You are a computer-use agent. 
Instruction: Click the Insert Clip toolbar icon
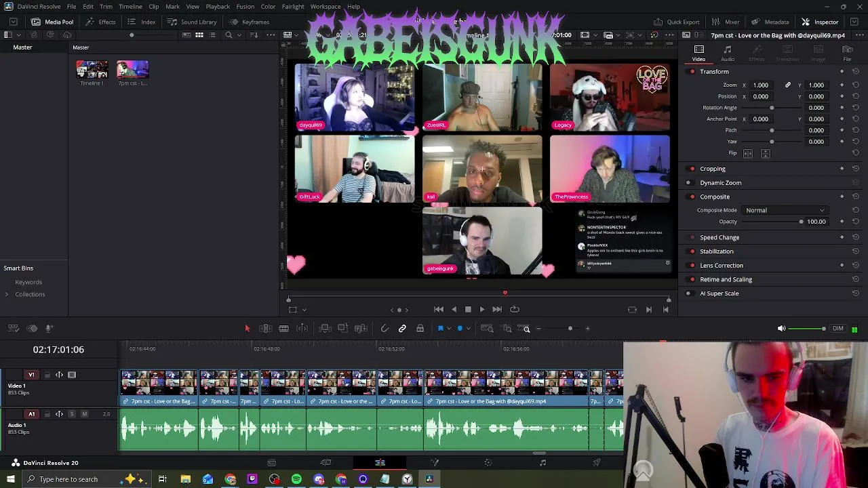coord(325,329)
